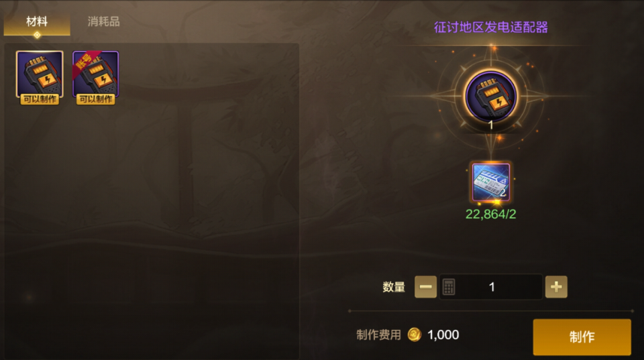644x360 pixels.
Task: Decrease quantity with the minus button
Action: (x=425, y=286)
